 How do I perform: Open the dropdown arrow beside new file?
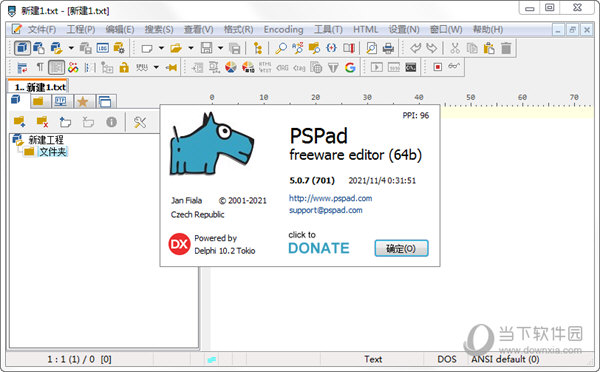(161, 48)
